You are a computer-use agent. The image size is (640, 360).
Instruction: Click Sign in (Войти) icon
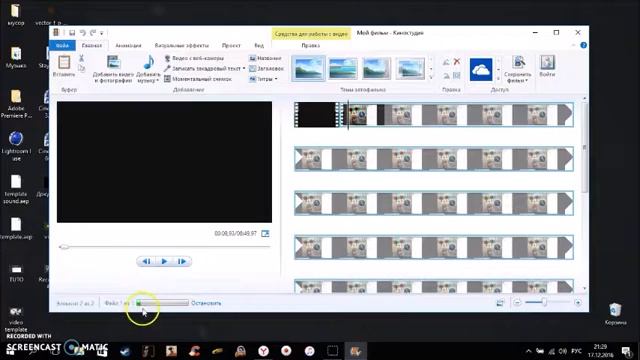point(547,66)
